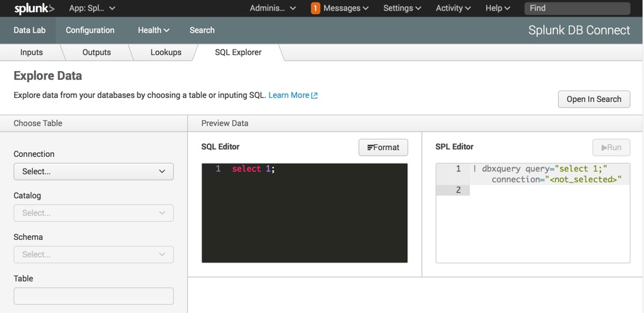The width and height of the screenshot is (644, 313).
Task: Open the Activity menu
Action: click(x=453, y=8)
